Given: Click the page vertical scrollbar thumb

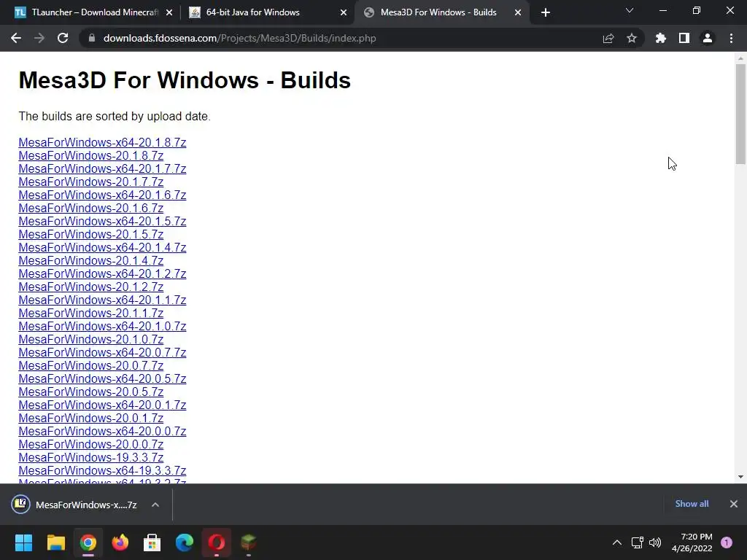Looking at the screenshot, I should click(740, 114).
